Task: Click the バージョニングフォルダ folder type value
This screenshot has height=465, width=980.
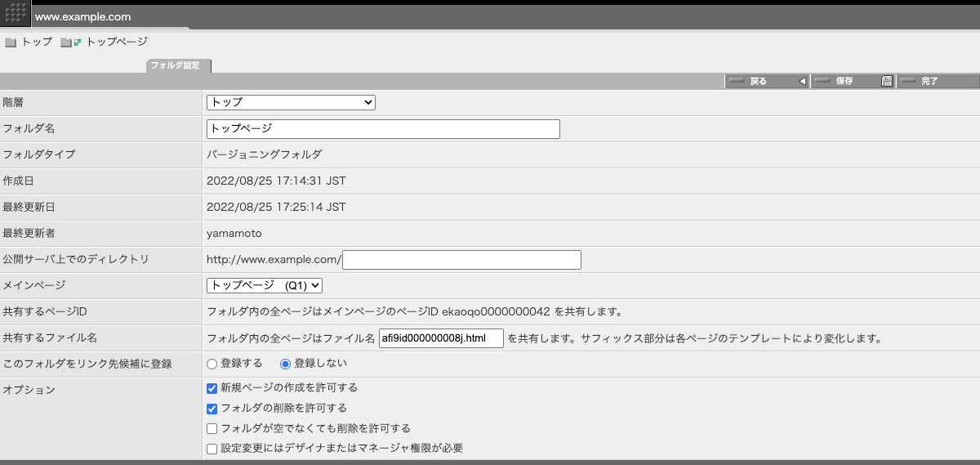Action: 265,154
